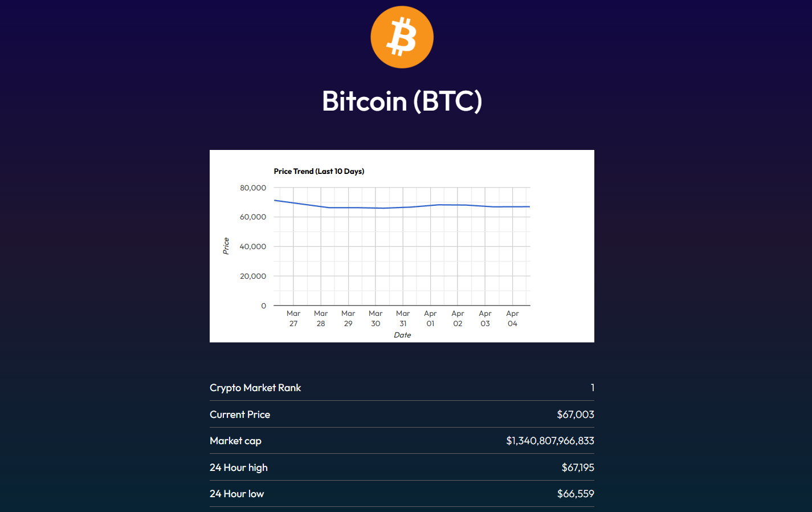Screen dimensions: 812x512
Task: Click the Date axis title
Action: (x=402, y=335)
